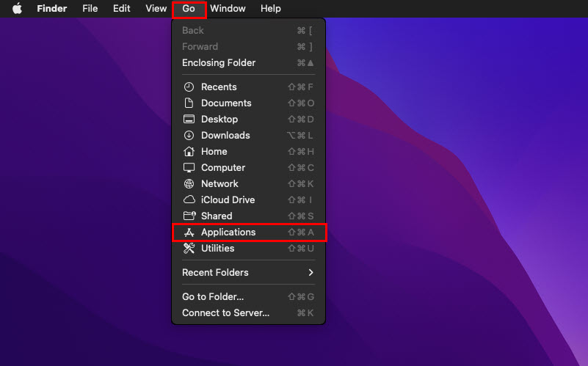Choose Go to Folder… option
This screenshot has width=588, height=366.
click(x=248, y=297)
